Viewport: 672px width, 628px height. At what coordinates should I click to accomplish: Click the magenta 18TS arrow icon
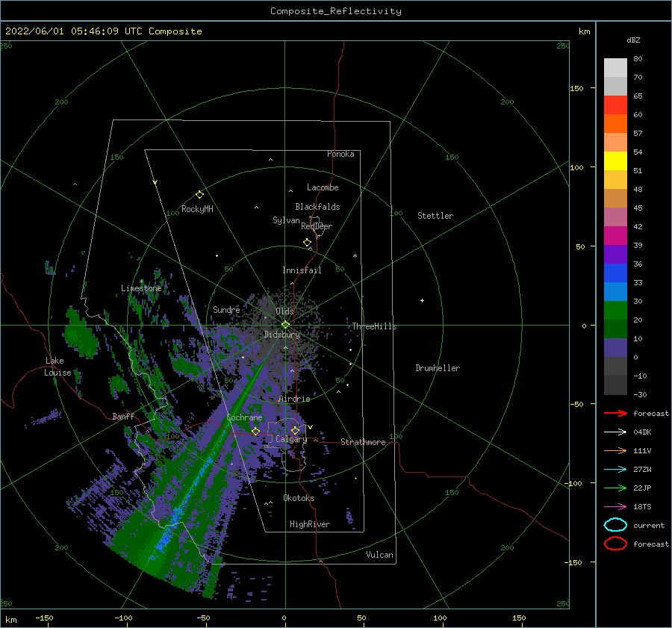pos(615,507)
